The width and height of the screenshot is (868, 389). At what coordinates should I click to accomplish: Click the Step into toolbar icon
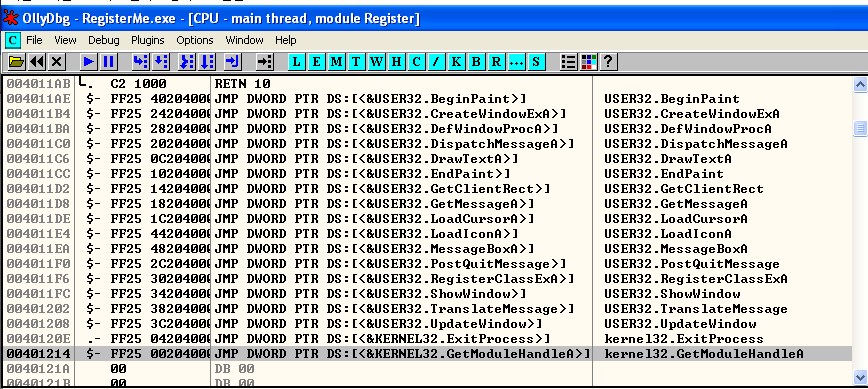pyautogui.click(x=140, y=61)
